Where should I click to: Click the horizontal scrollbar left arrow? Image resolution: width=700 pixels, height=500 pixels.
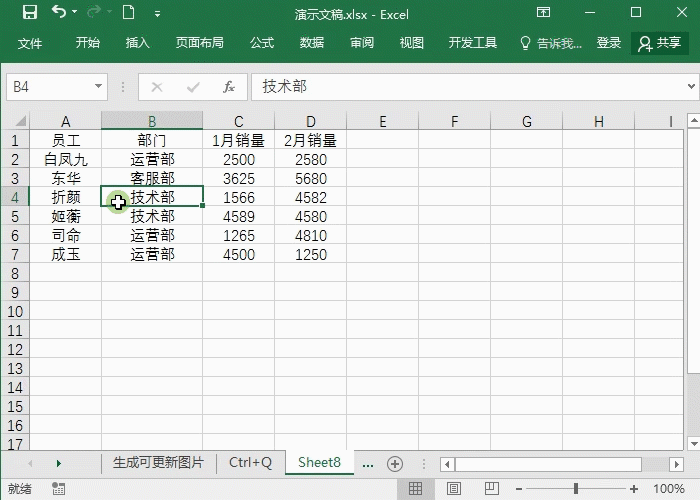point(447,464)
